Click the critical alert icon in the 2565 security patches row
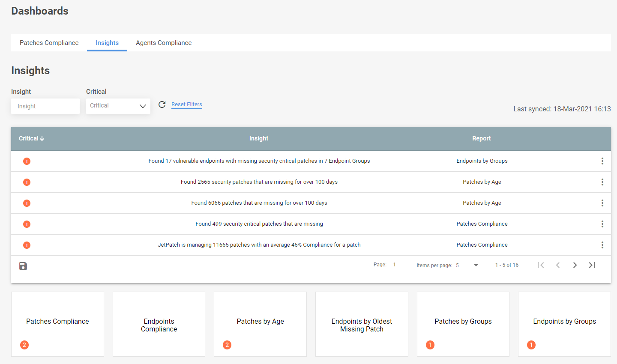Screen dimensions: 617x364 [x=27, y=182]
